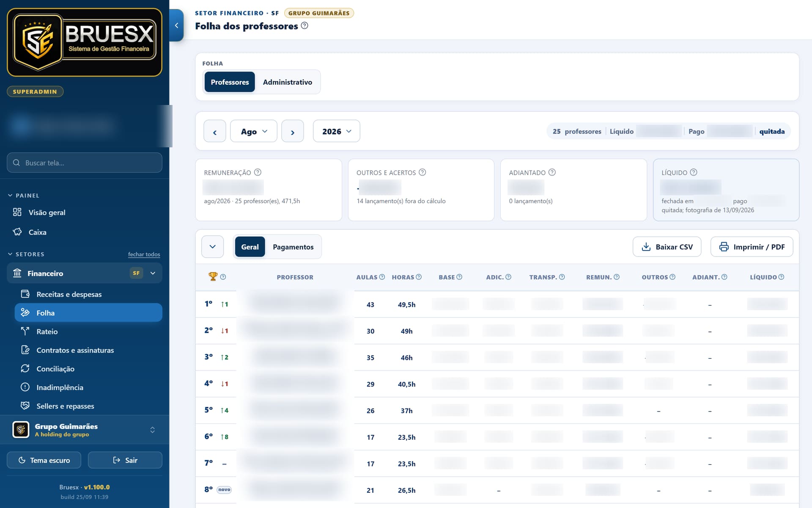Click the fechar todos link

click(144, 254)
